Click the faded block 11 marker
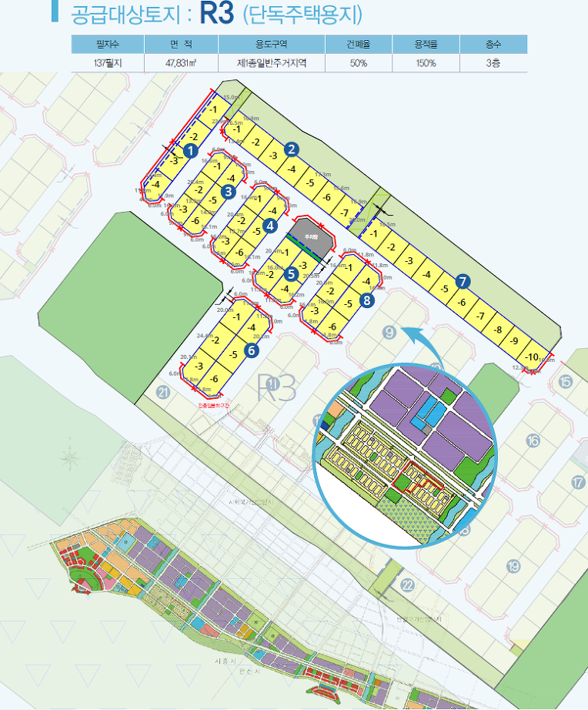Image resolution: width=588 pixels, height=710 pixels. [x=272, y=385]
